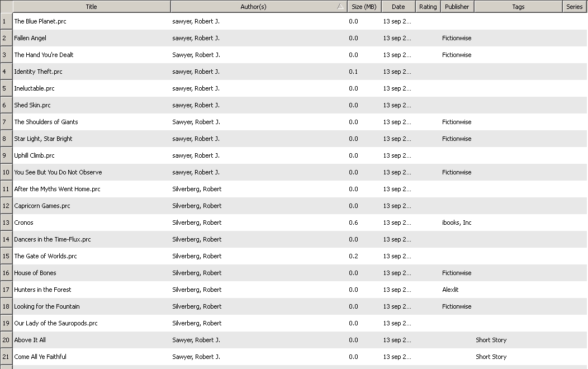Select row header number 13

6,223
